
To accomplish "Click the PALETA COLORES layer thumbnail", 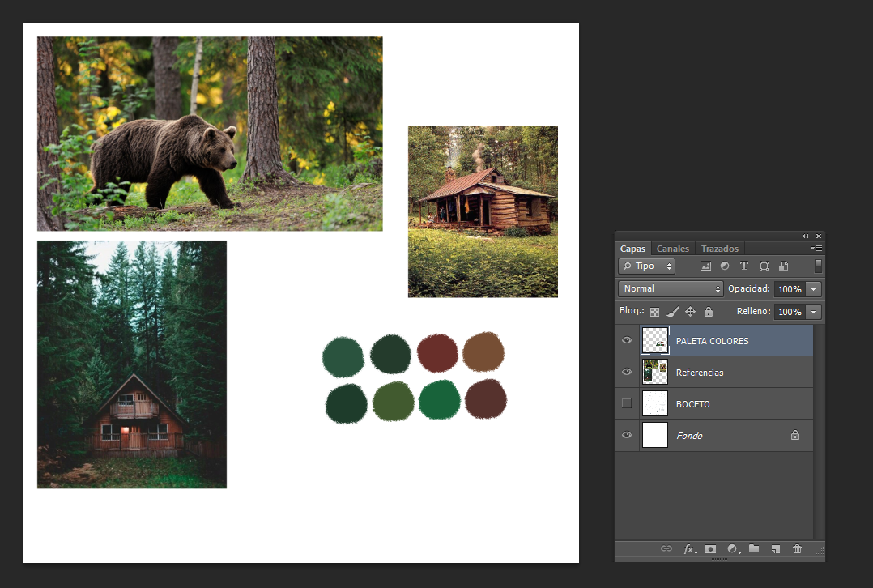I will coord(654,340).
